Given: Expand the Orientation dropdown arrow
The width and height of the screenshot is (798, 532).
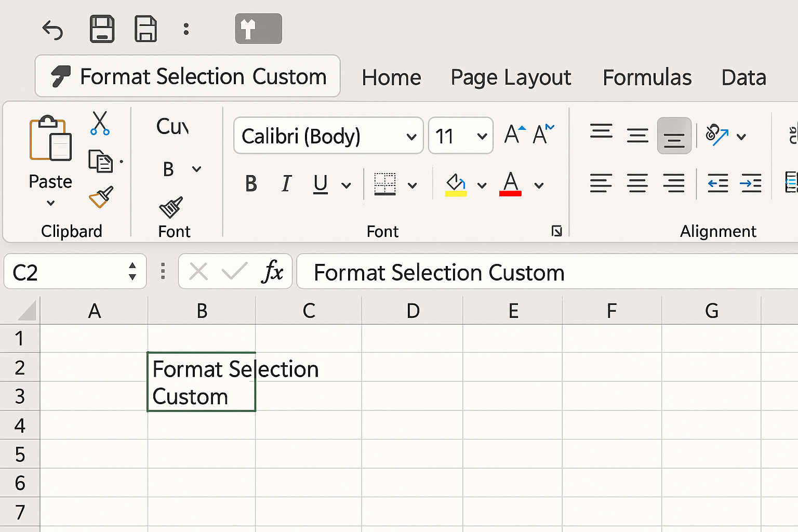Looking at the screenshot, I should (741, 137).
